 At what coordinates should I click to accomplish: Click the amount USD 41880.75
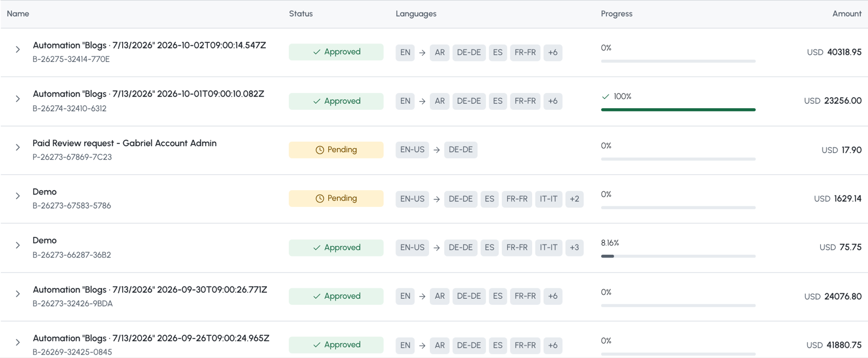[834, 345]
